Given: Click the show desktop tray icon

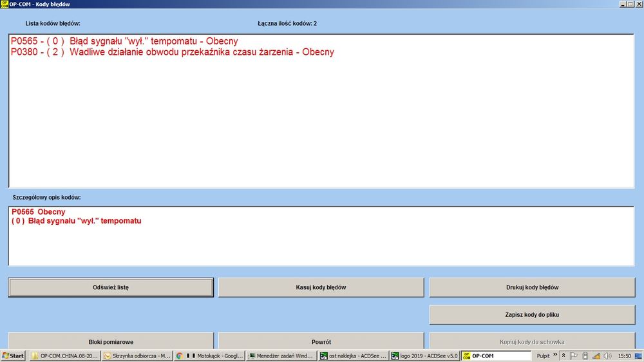Looking at the screenshot, I should point(638,356).
